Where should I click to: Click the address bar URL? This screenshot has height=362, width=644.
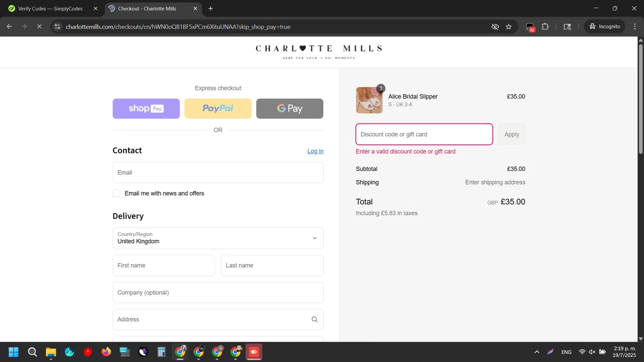tap(178, 27)
